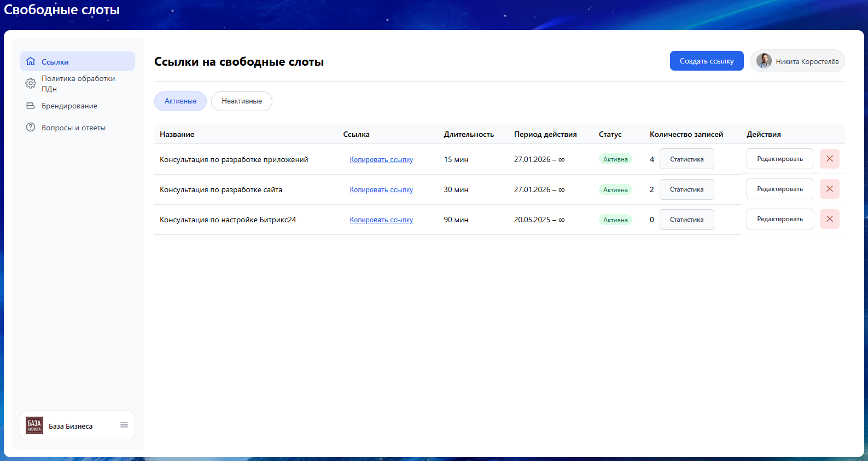Delete the Консультация по разработке сайта link
Viewport: 868px width, 461px height.
pyautogui.click(x=829, y=189)
